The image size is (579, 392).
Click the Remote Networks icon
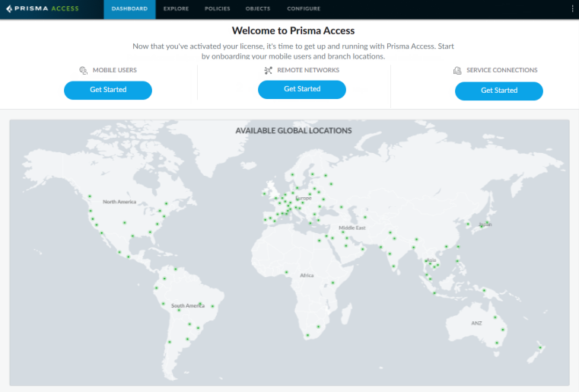(269, 70)
